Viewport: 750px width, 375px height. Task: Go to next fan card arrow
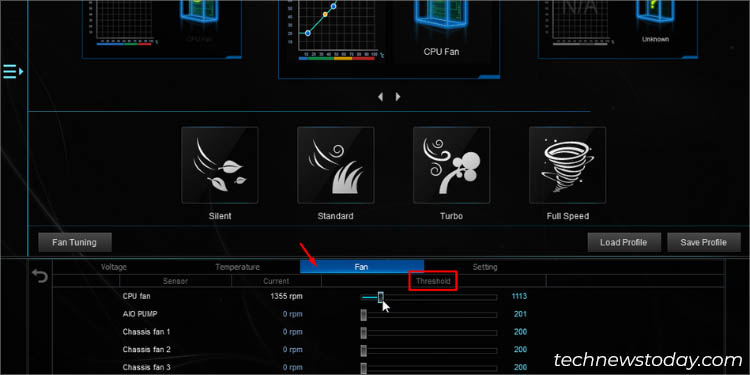[398, 97]
